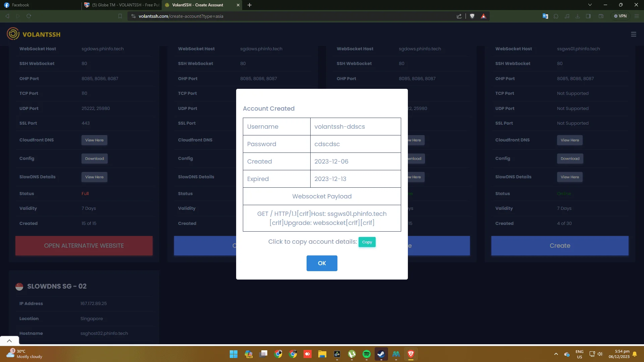Open the notification bell icon

[635, 354]
